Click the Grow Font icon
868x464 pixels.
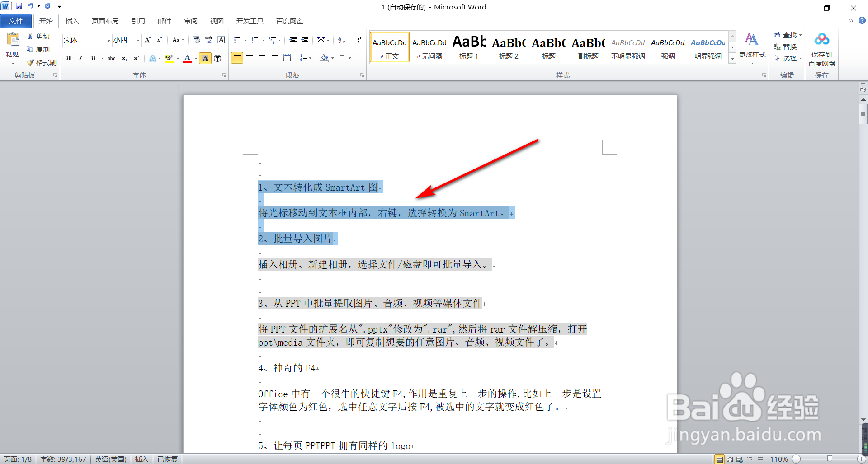(x=147, y=40)
